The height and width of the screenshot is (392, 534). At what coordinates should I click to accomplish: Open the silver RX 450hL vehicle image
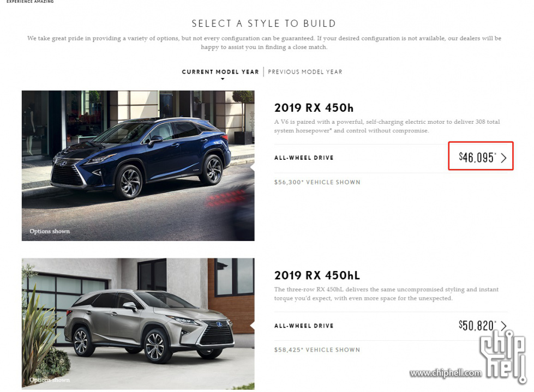(x=138, y=324)
